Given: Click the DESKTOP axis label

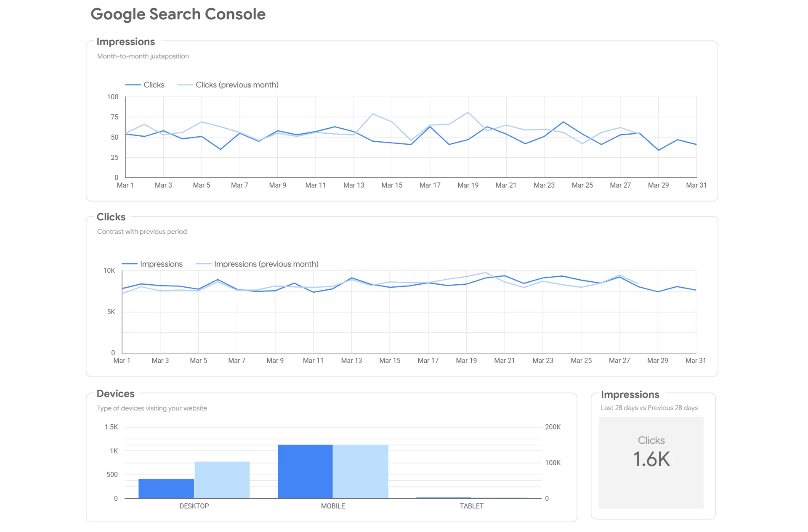Looking at the screenshot, I should 194,506.
